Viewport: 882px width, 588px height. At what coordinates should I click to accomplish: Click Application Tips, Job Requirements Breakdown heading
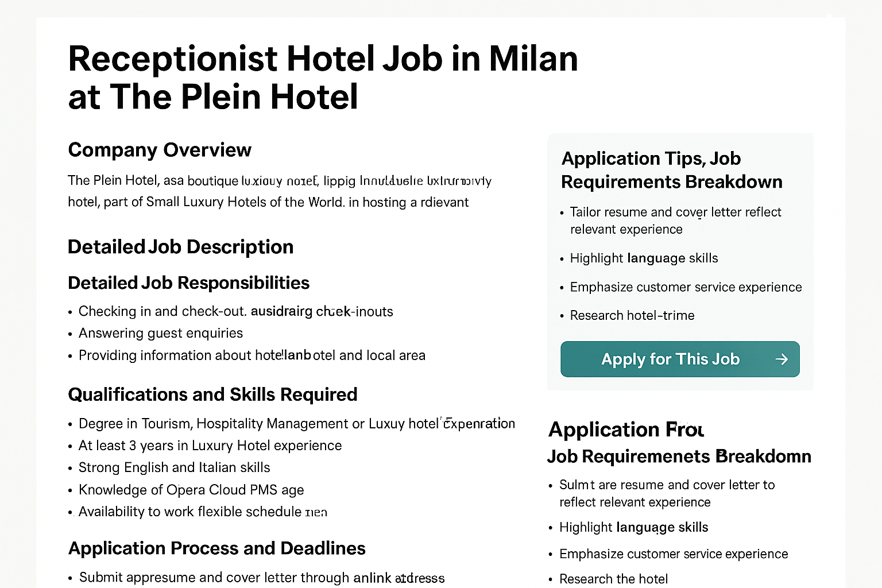tap(672, 170)
